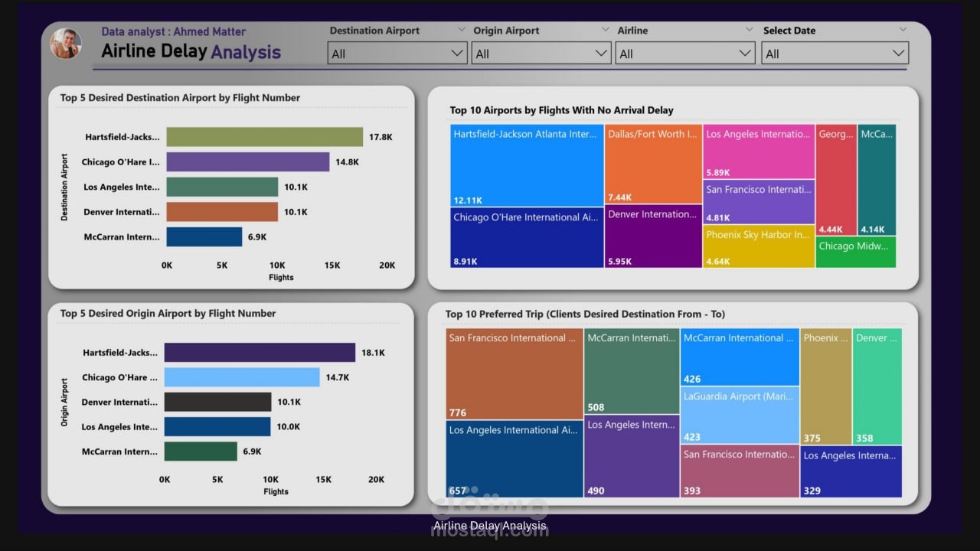Open the Airline slicer dropdown
The image size is (980, 551).
(685, 54)
